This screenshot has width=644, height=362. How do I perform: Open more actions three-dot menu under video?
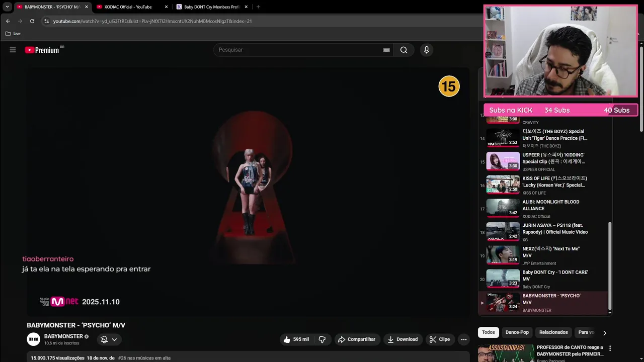[x=464, y=339]
